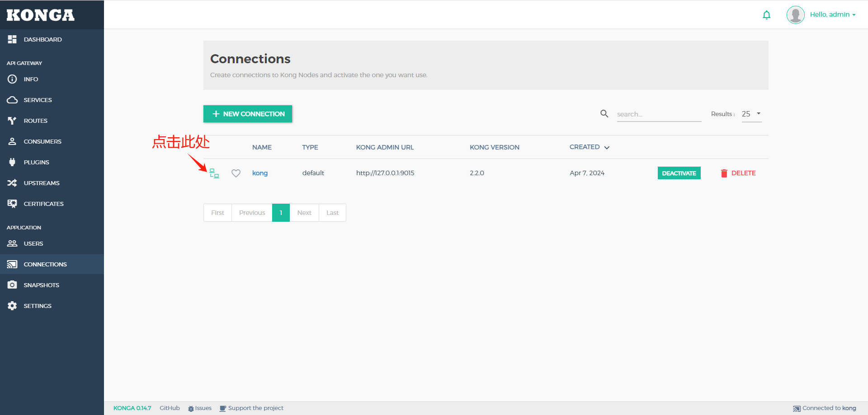868x415 pixels.
Task: Open the Upstreams section
Action: [42, 183]
